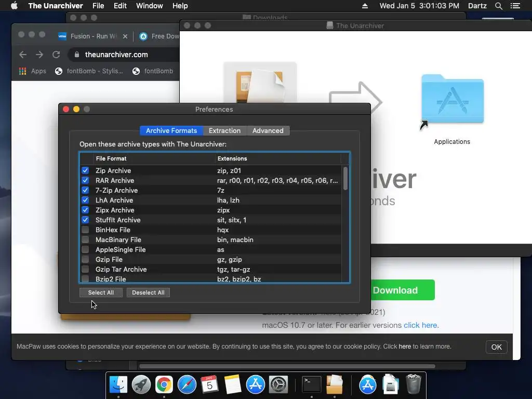Open The Unarchiver app menu

56,6
